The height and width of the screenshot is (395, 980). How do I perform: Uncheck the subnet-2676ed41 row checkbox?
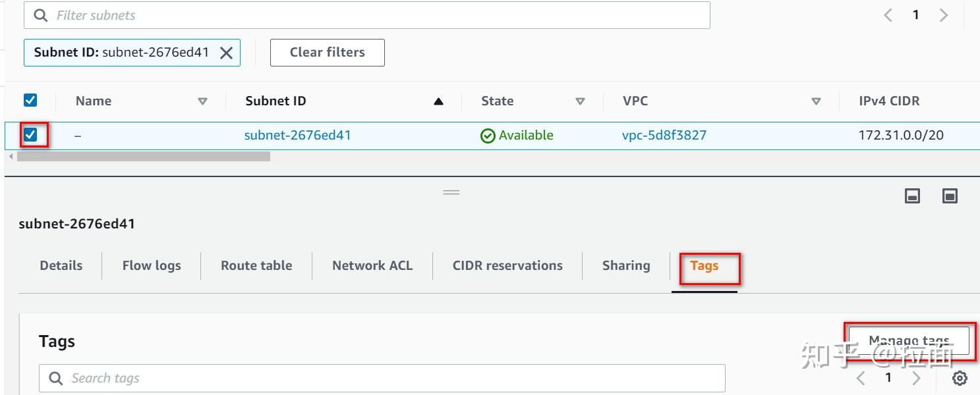click(x=30, y=135)
